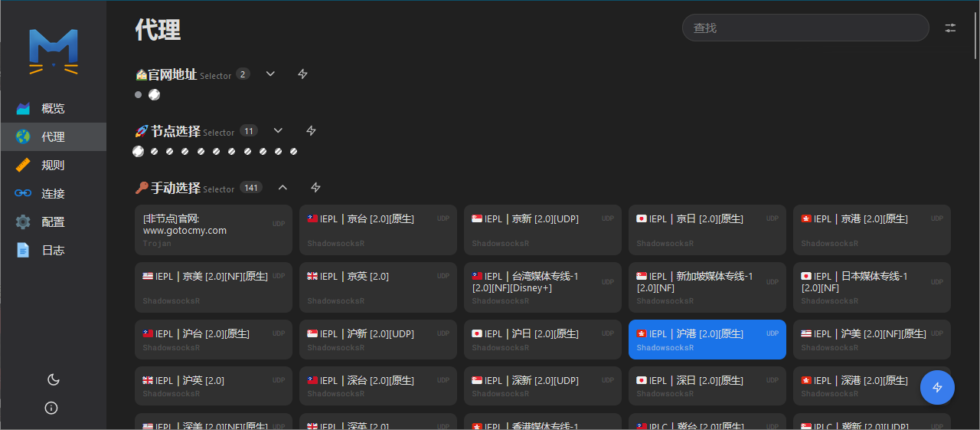
Task: Click the 日志 document icon
Action: (x=23, y=250)
